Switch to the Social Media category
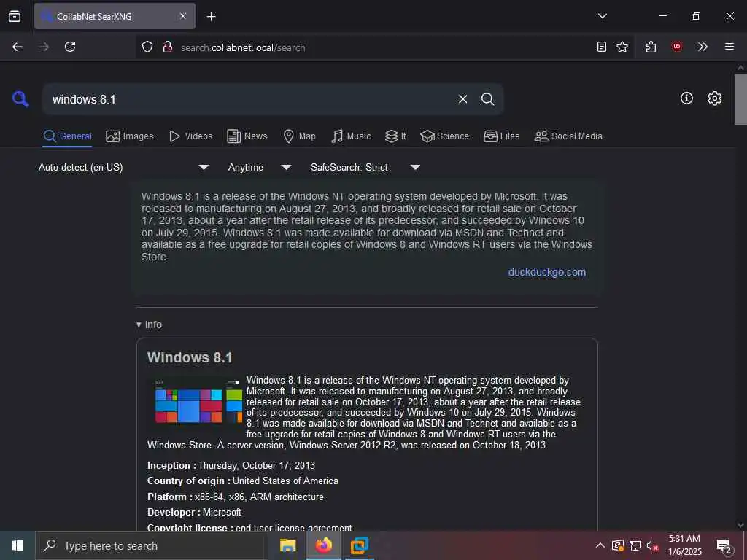This screenshot has height=560, width=747. point(568,136)
